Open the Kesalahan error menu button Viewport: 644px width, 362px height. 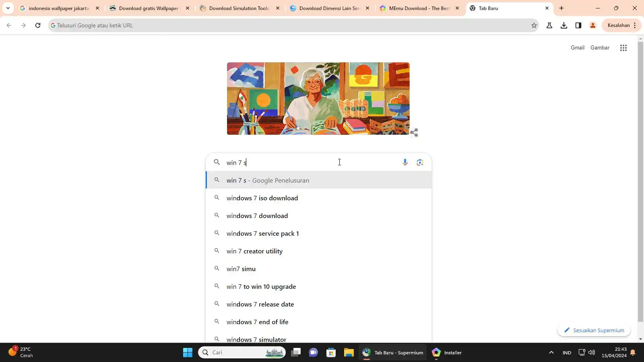622,25
